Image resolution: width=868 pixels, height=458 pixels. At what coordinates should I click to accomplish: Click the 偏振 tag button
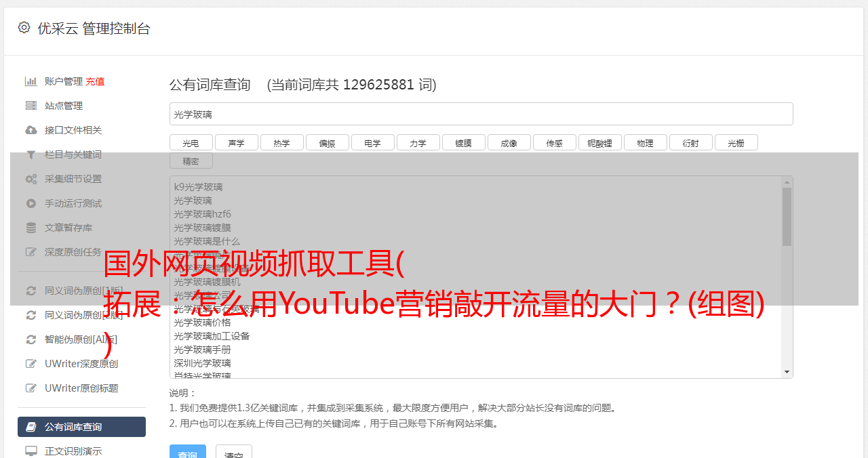coord(327,143)
